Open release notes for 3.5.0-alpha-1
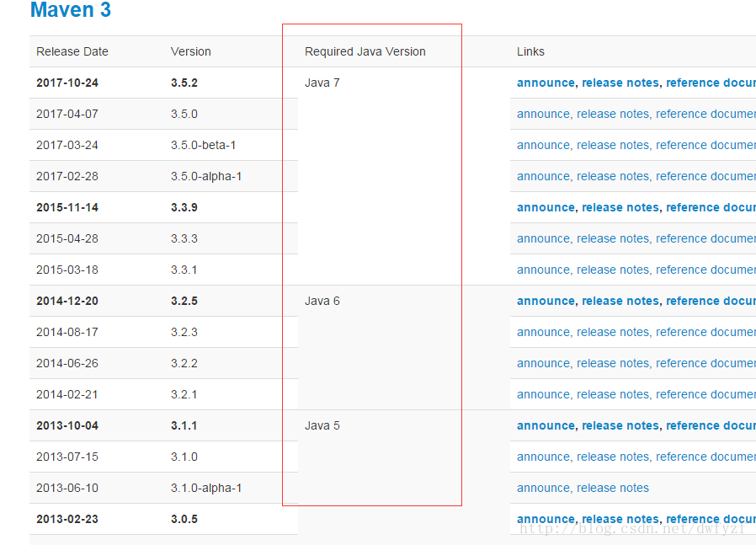Image resolution: width=756 pixels, height=545 pixels. pos(613,177)
